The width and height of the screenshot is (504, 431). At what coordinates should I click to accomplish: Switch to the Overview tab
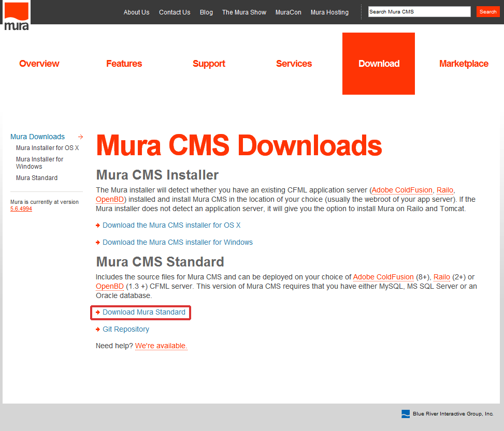pyautogui.click(x=39, y=64)
